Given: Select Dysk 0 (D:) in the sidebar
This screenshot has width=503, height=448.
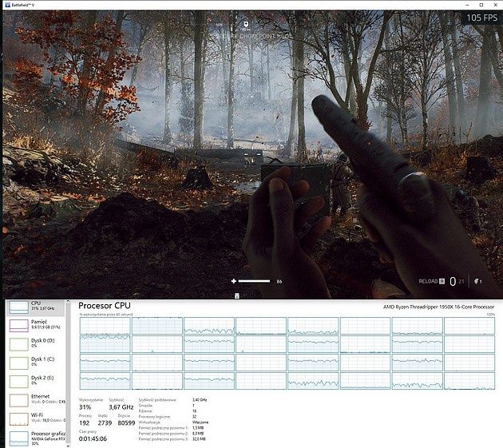Looking at the screenshot, I should pos(36,343).
